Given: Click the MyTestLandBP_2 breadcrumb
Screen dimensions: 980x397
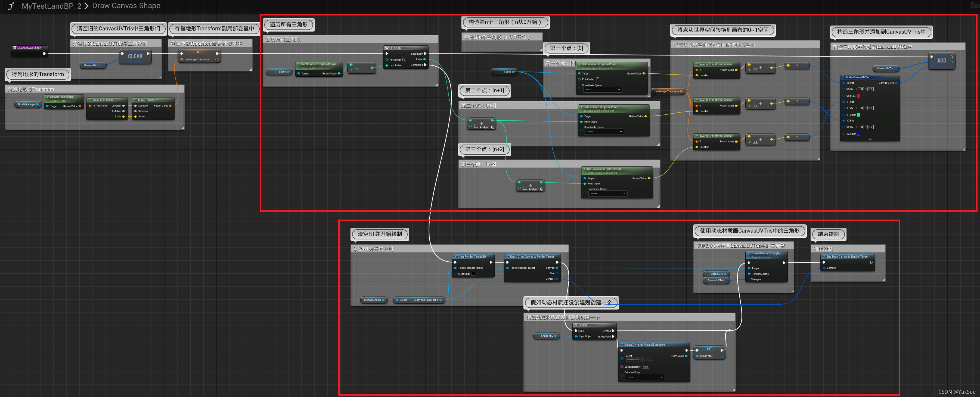Looking at the screenshot, I should (51, 6).
